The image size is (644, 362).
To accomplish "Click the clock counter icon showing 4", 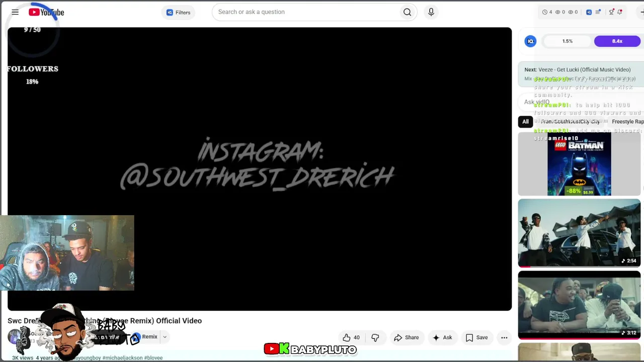I will pos(547,12).
